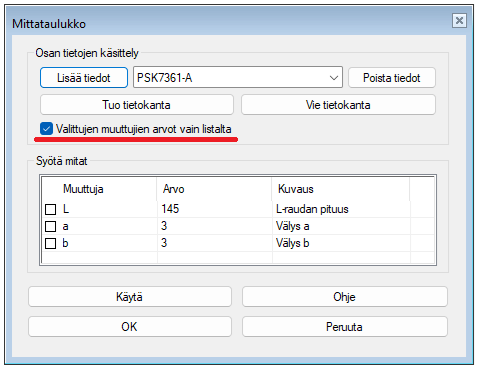Select the Arvo cell of row b
478x369 pixels.
coord(215,243)
